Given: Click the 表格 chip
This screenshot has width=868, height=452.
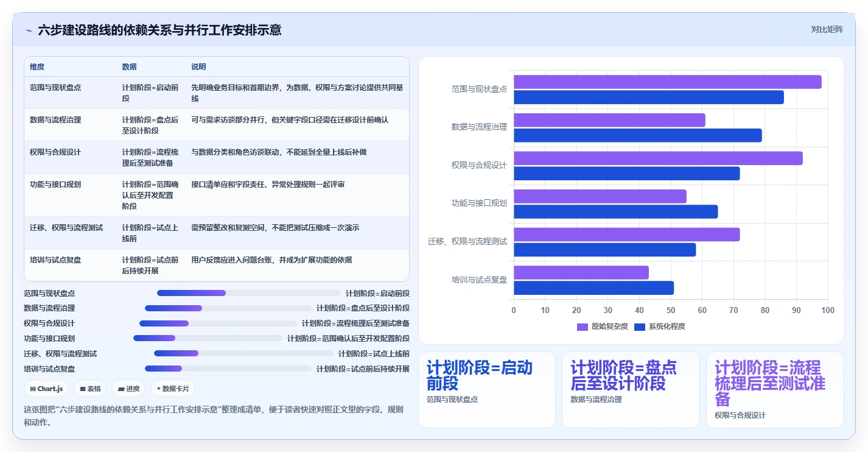Looking at the screenshot, I should tap(91, 389).
